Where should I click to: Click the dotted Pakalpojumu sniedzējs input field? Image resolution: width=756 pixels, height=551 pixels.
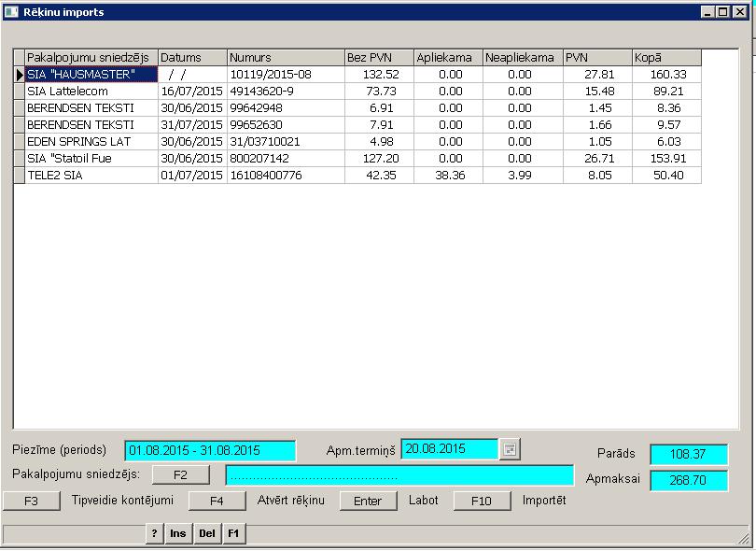coord(399,475)
